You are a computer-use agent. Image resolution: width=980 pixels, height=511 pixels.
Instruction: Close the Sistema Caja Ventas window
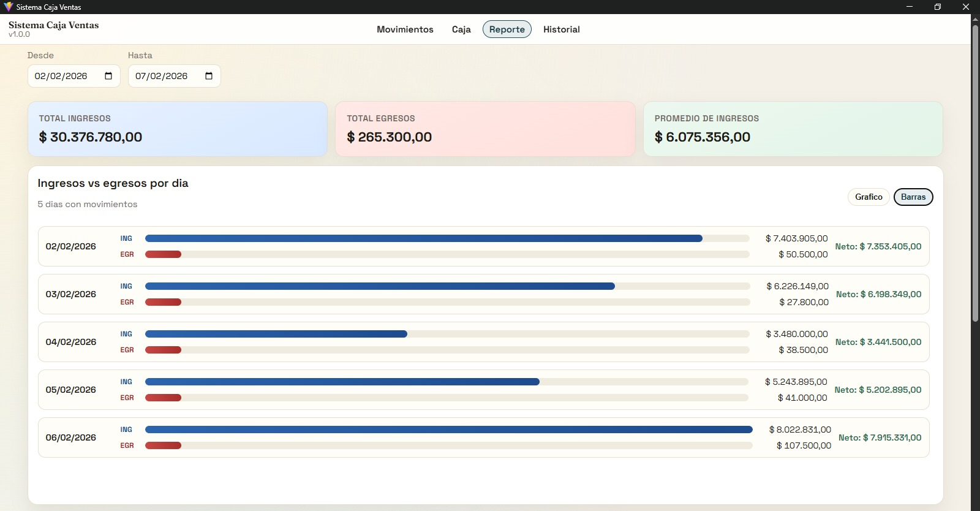click(966, 7)
